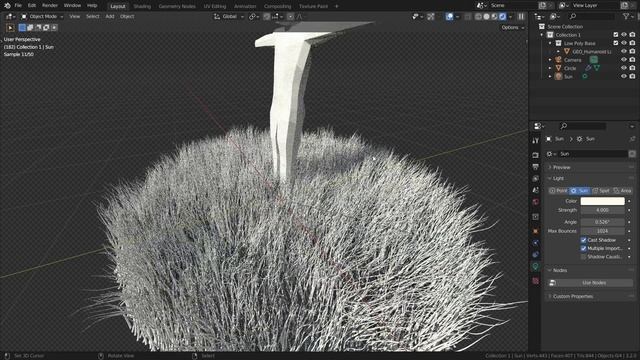Expand the Camera tree item
Viewport: 640px width, 360px height.
pyautogui.click(x=550, y=60)
